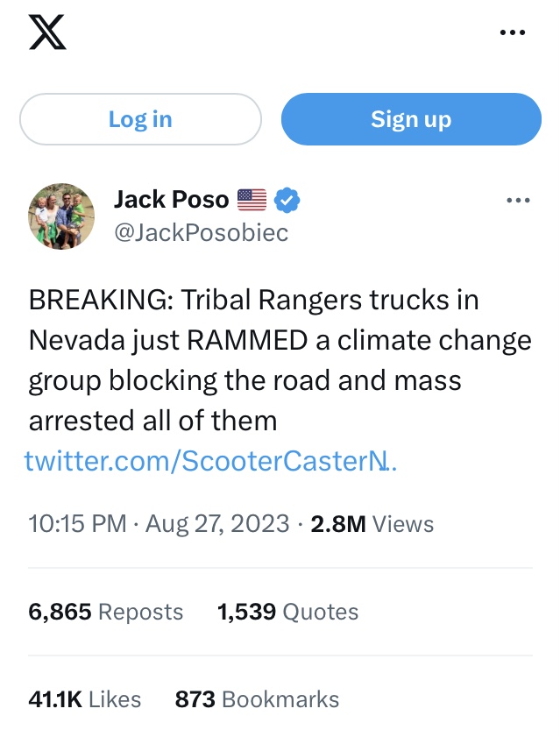Click the Aug 27, 2023 date
560x737 pixels.
tap(217, 523)
